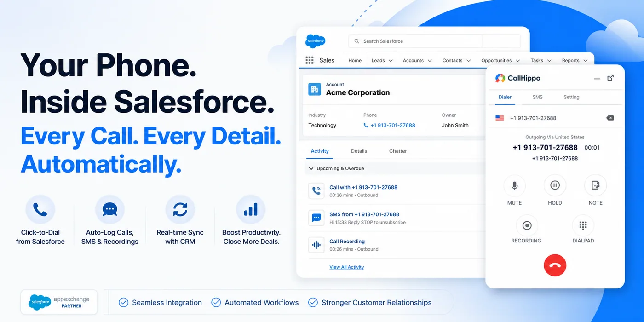Expand the Reports dropdown chevron

click(586, 61)
